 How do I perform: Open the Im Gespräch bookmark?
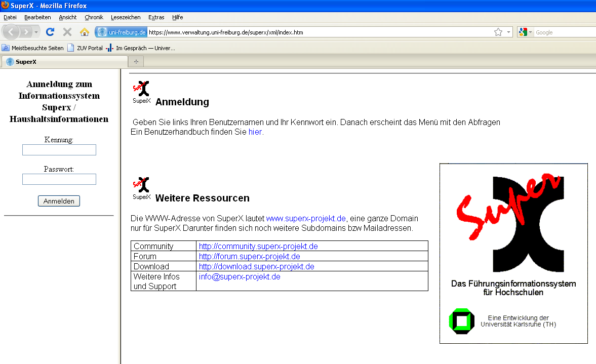(140, 48)
